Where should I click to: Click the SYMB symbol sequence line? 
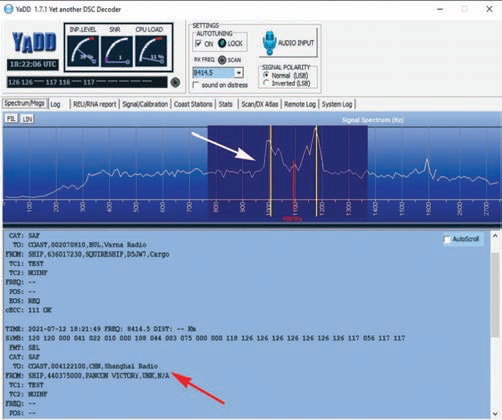coord(205,338)
